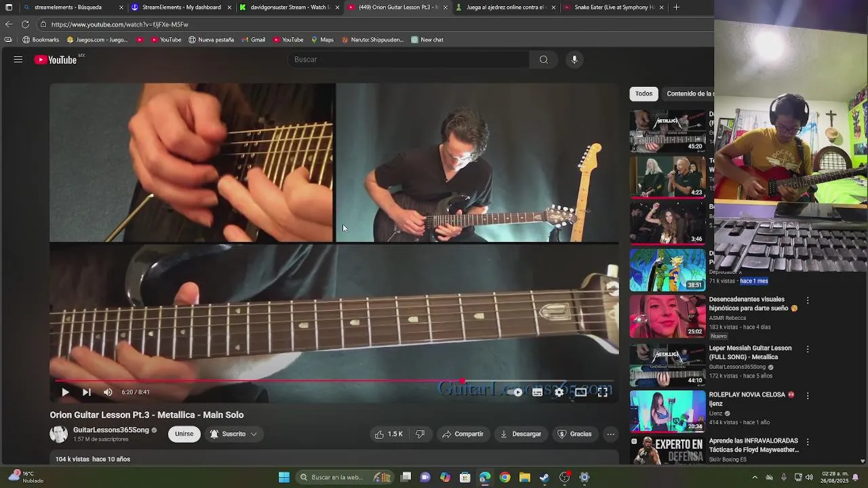868x488 pixels.
Task: Focus the Buscar search field
Action: 409,60
